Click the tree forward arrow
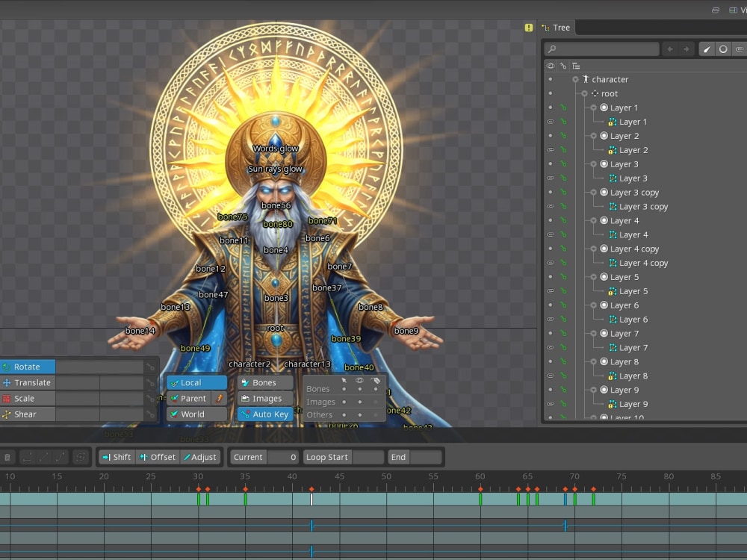The image size is (747, 560). [x=686, y=49]
